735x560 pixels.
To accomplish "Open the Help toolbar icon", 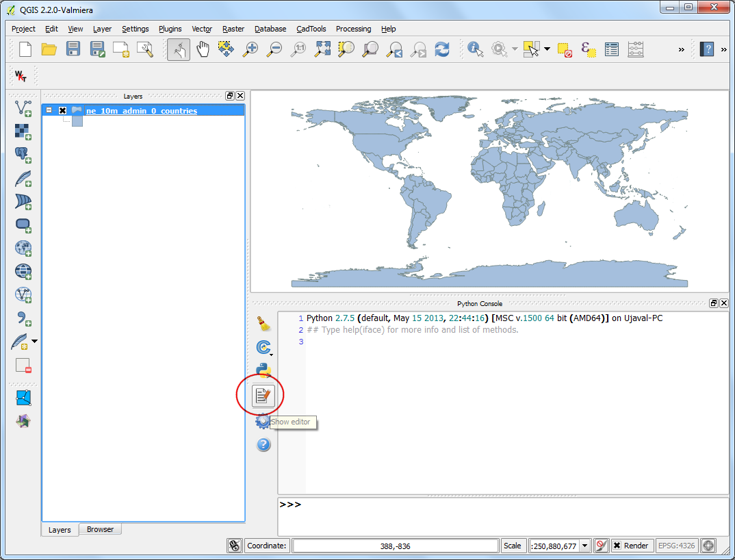I will (706, 49).
